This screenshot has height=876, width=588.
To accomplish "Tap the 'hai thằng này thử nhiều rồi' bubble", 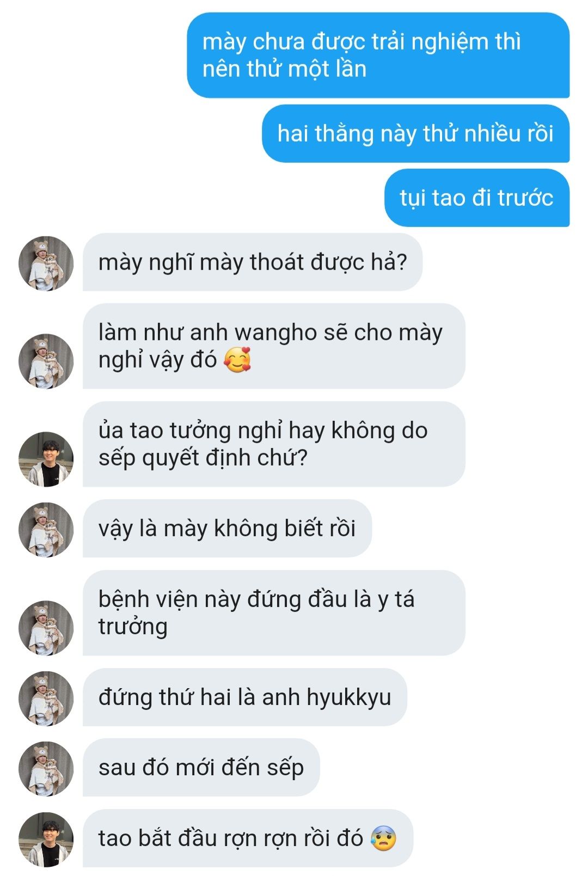I will (x=415, y=133).
